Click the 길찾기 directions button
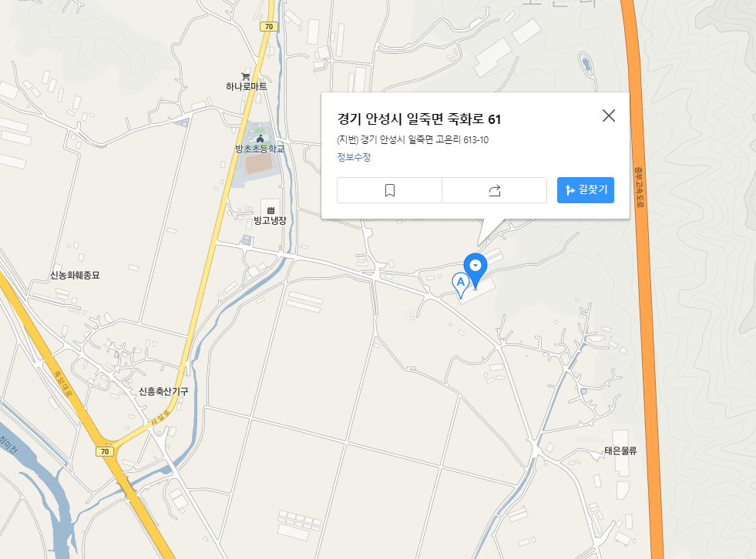 (586, 190)
